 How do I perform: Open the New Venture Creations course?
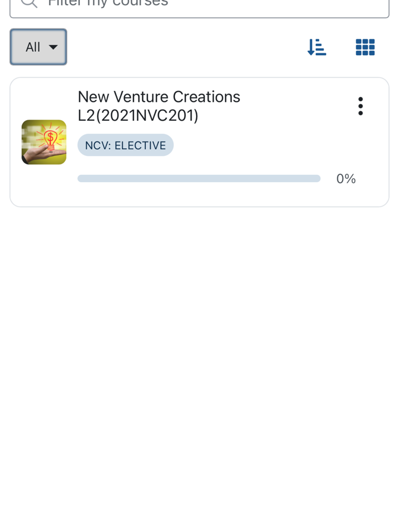pos(159,106)
